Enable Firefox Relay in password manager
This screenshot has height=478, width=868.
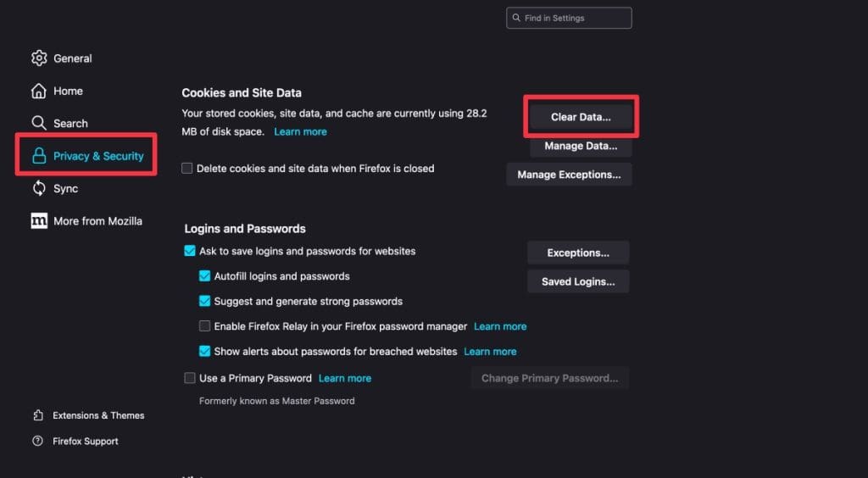(x=205, y=326)
